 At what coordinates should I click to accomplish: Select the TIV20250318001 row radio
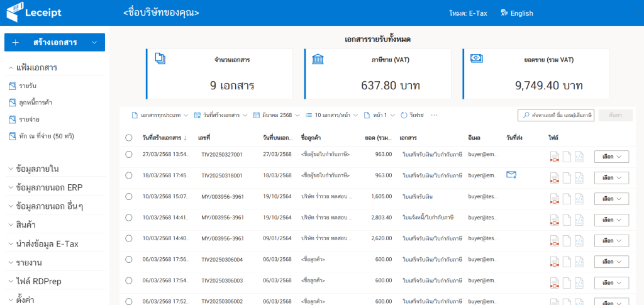[128, 175]
